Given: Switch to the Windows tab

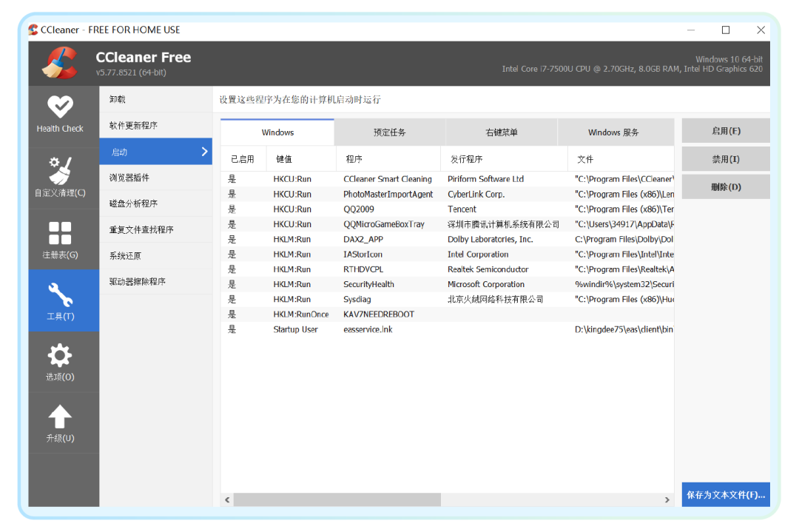Looking at the screenshot, I should pos(277,132).
